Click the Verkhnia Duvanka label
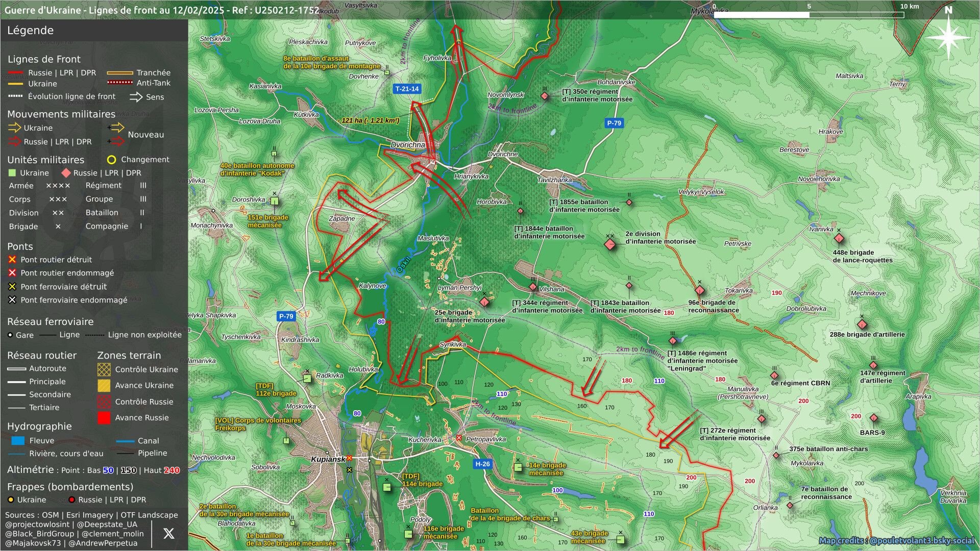Viewport: 980px width, 551px height. point(953,496)
